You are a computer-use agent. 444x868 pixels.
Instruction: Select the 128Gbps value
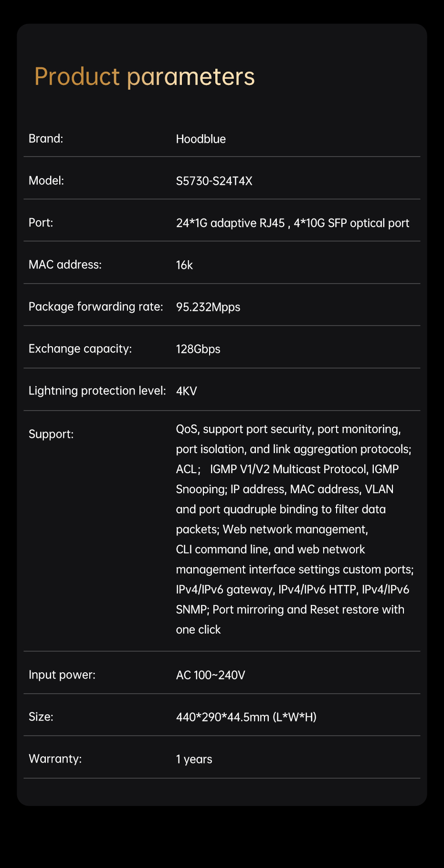tap(198, 349)
